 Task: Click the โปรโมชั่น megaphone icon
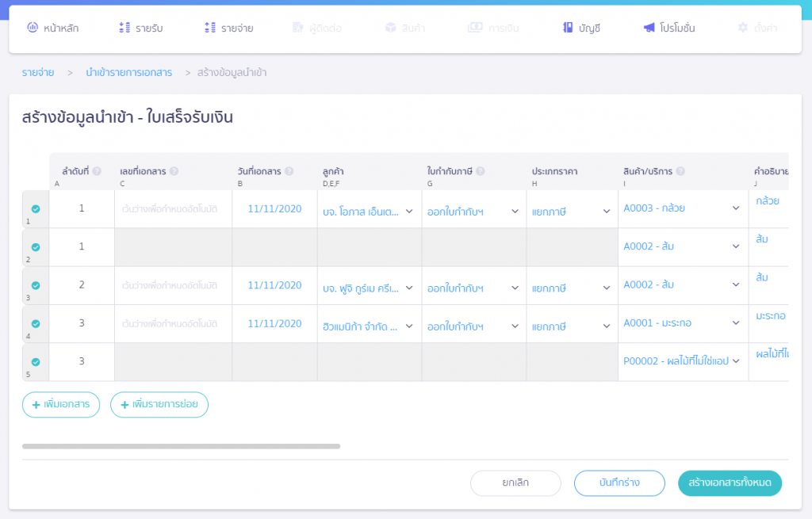coord(649,28)
